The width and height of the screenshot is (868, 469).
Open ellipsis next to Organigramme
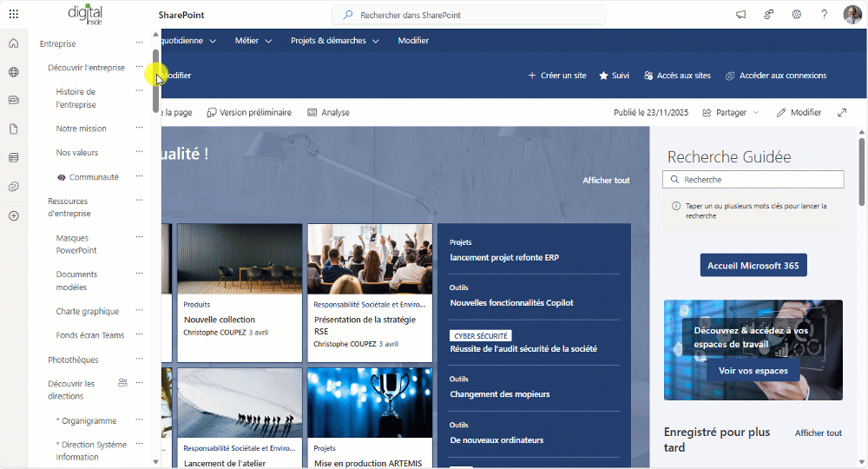[139, 419]
